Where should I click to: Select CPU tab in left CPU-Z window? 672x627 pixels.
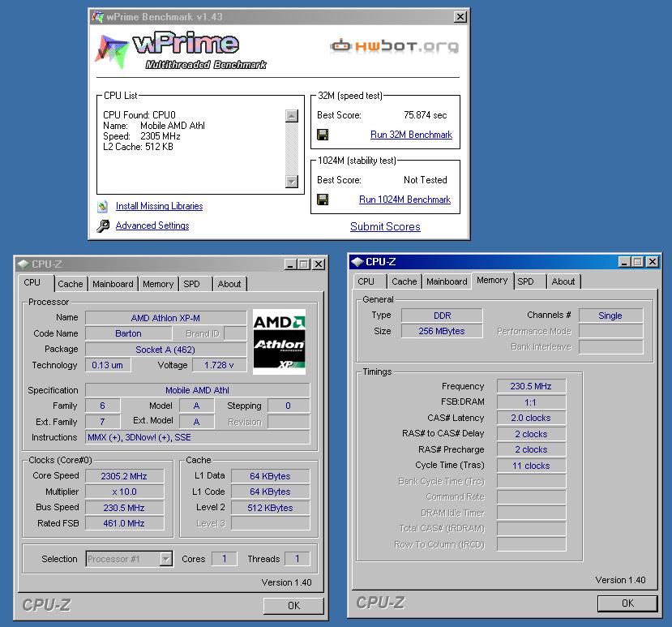coord(32,282)
